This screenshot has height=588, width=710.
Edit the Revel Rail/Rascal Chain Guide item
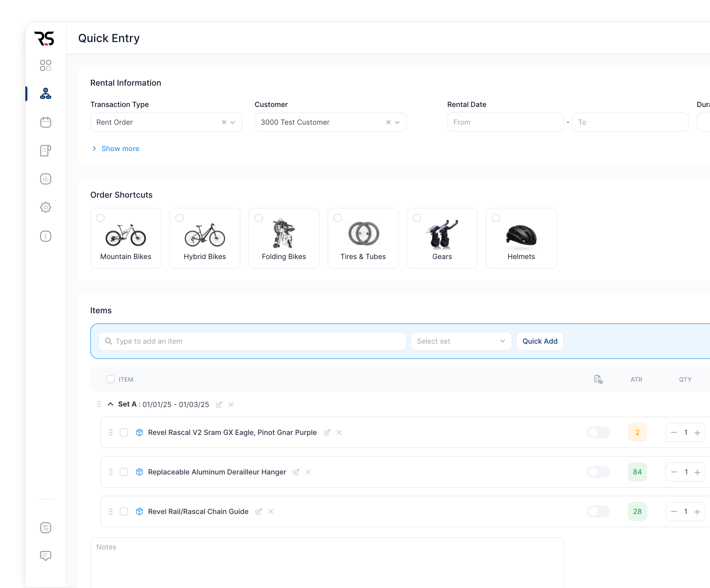(x=259, y=511)
